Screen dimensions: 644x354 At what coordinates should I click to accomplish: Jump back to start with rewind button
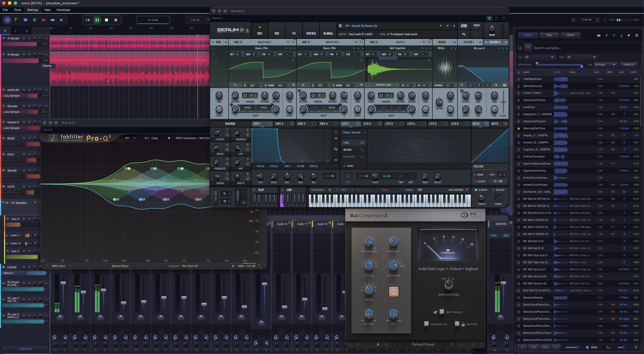tap(87, 20)
